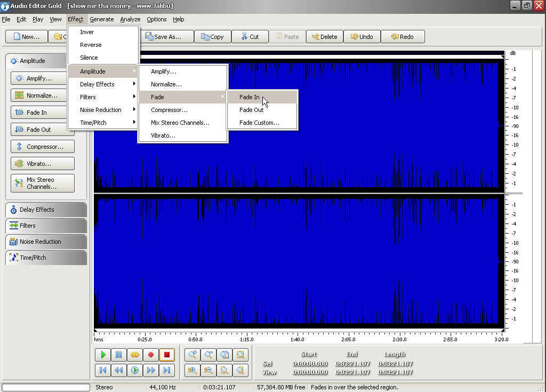Image resolution: width=546 pixels, height=392 pixels.
Task: Expand the Filters sidebar panel
Action: [x=46, y=226]
